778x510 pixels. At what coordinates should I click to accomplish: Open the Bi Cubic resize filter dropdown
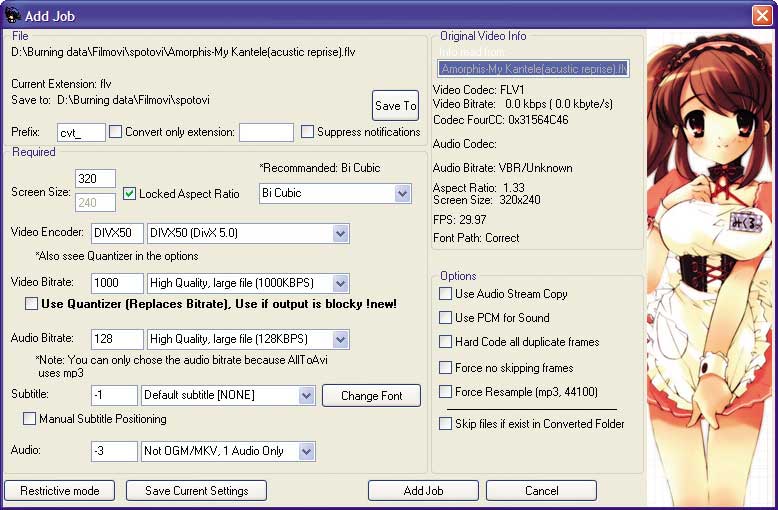[402, 193]
